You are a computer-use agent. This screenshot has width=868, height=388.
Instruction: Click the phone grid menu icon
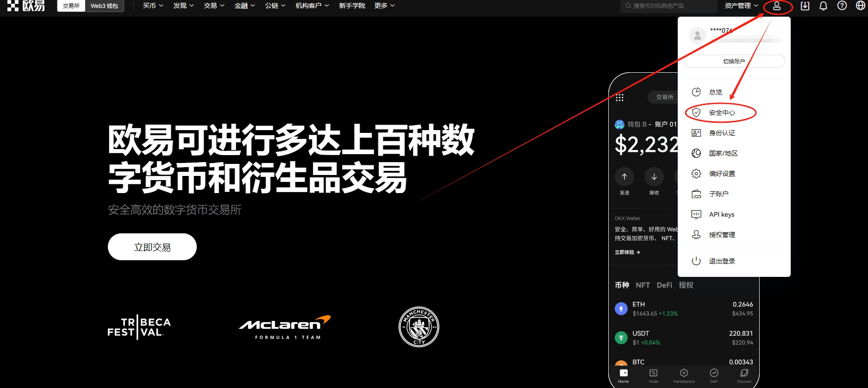tap(620, 97)
